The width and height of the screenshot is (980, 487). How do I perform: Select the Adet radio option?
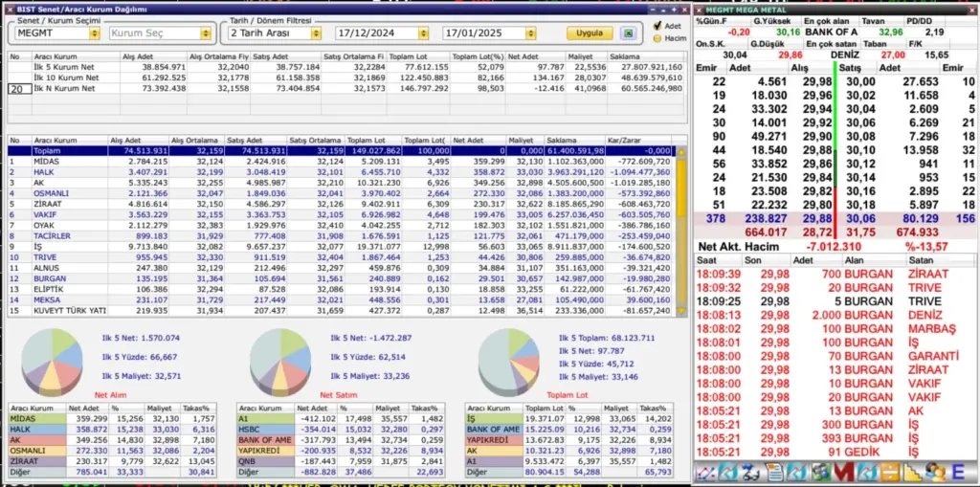pos(657,26)
